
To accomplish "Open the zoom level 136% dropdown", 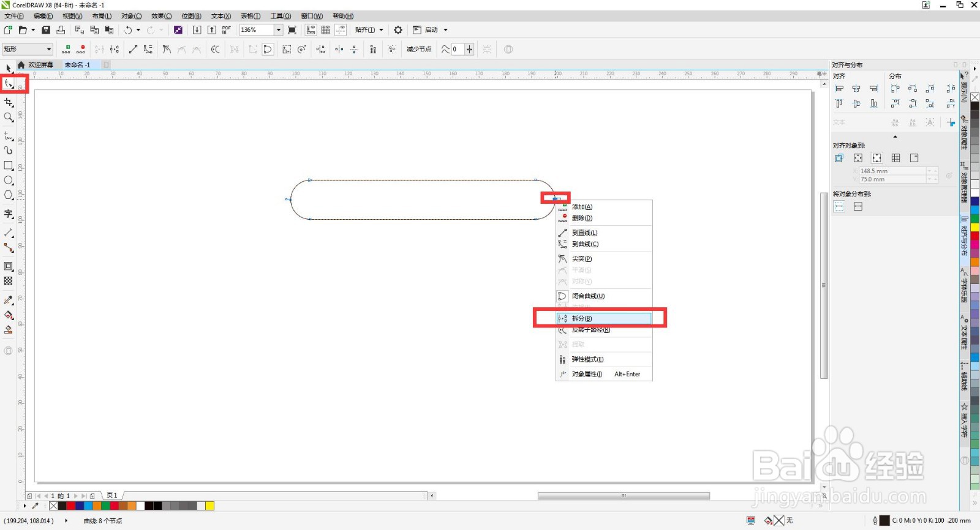I will pyautogui.click(x=279, y=30).
